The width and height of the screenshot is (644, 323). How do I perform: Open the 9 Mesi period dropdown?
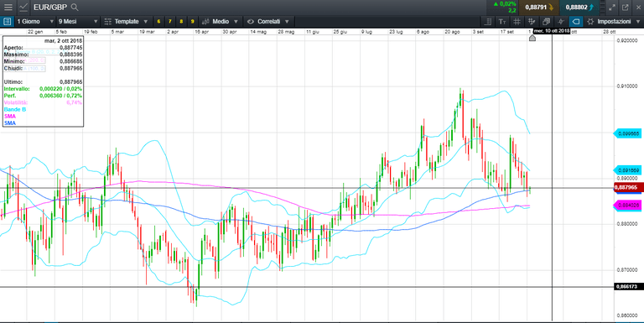click(78, 21)
